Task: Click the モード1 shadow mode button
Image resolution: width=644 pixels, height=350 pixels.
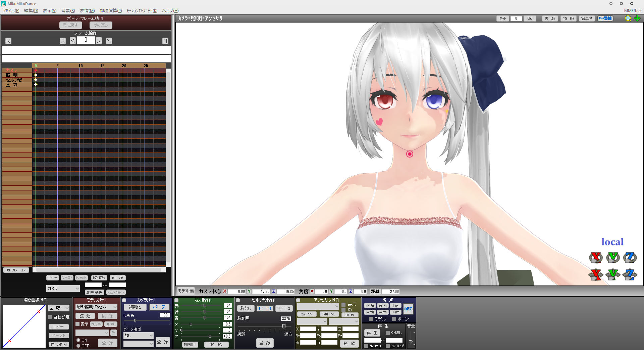Action: pos(265,308)
